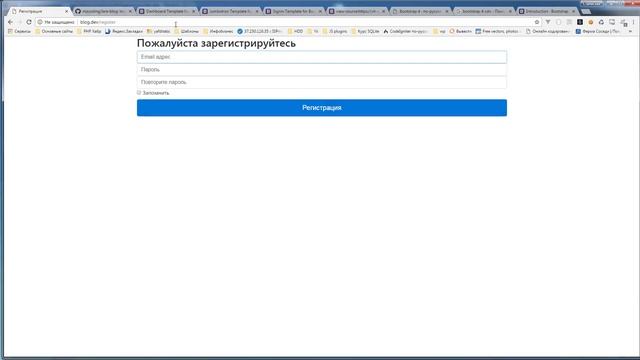Screen dimensions: 640x360
Task: Expand bookmarks bar overflow chevron
Action: point(630,31)
